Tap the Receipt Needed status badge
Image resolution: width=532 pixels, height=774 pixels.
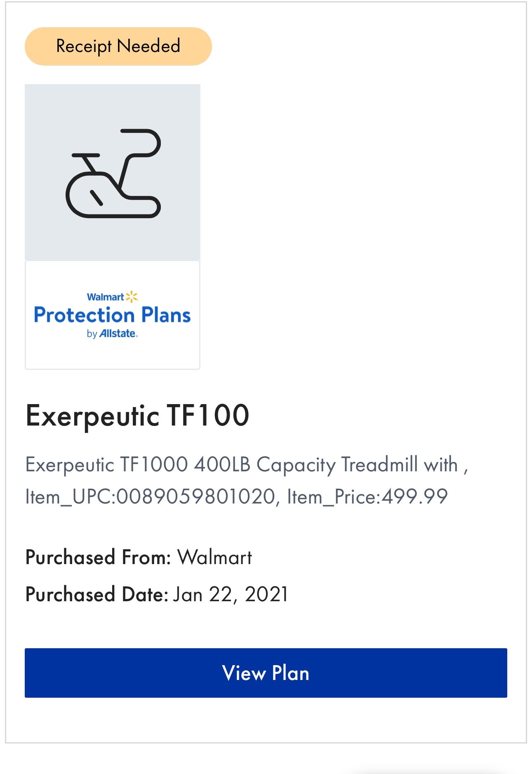pyautogui.click(x=118, y=46)
